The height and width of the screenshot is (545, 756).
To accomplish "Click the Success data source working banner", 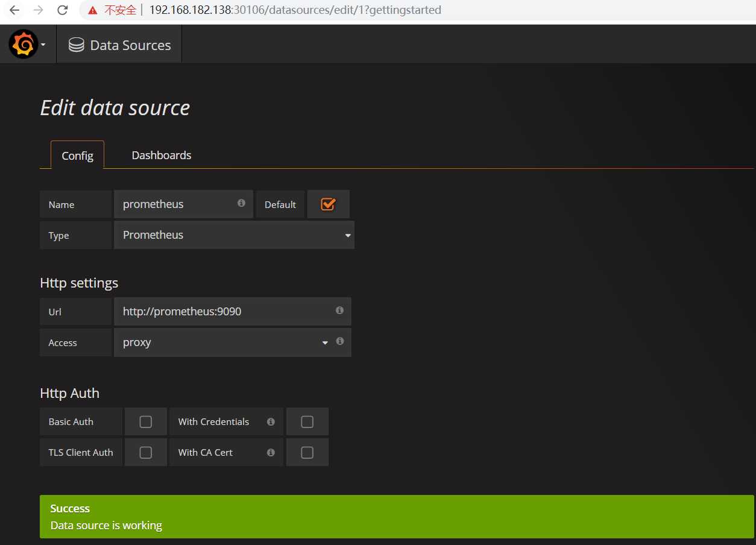I will click(x=397, y=517).
